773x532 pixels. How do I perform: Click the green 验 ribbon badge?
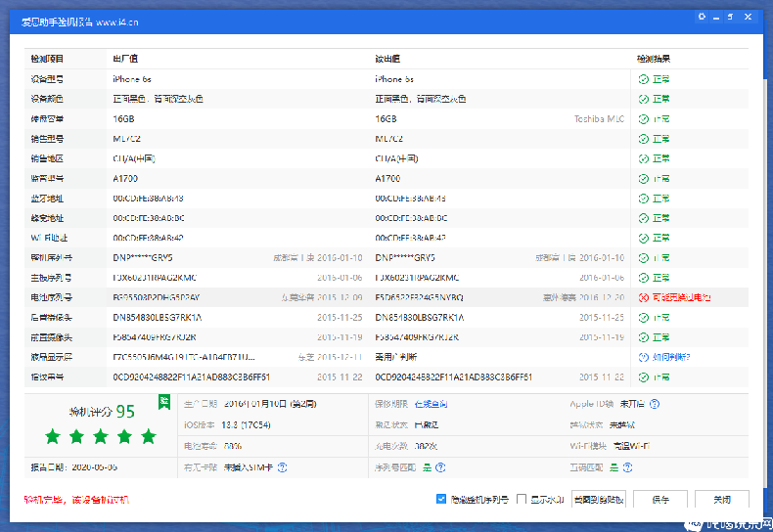point(164,402)
